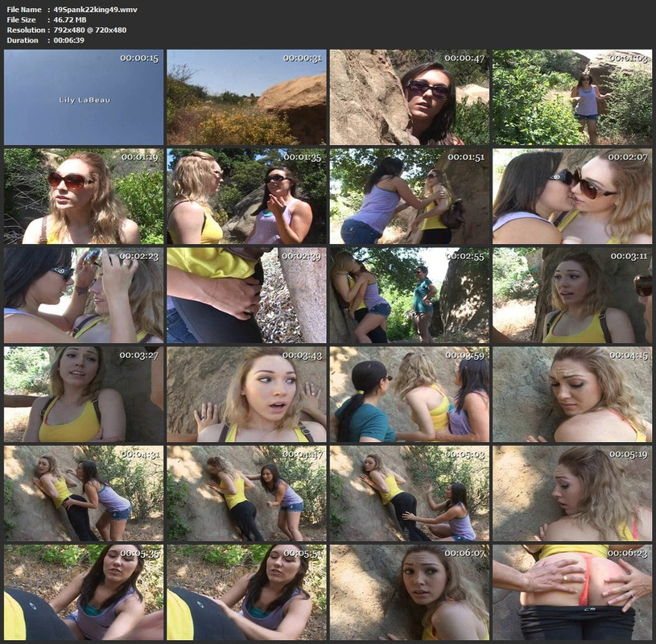Select the thumbnail stamped 00:06:07

pyautogui.click(x=409, y=592)
